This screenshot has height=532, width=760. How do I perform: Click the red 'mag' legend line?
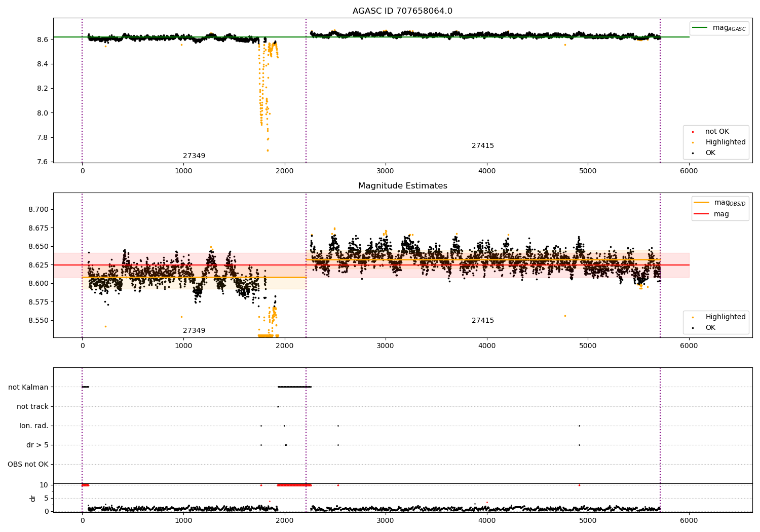(x=702, y=214)
